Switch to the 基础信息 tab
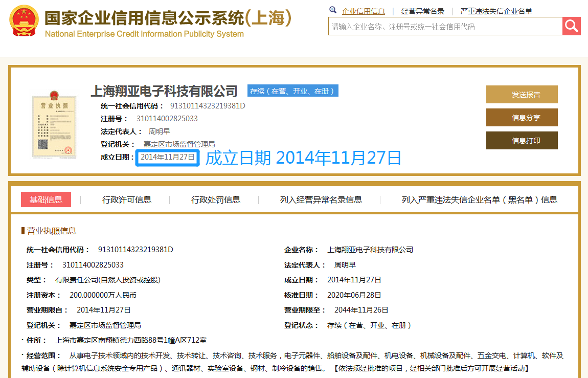The image size is (588, 378). [46, 199]
